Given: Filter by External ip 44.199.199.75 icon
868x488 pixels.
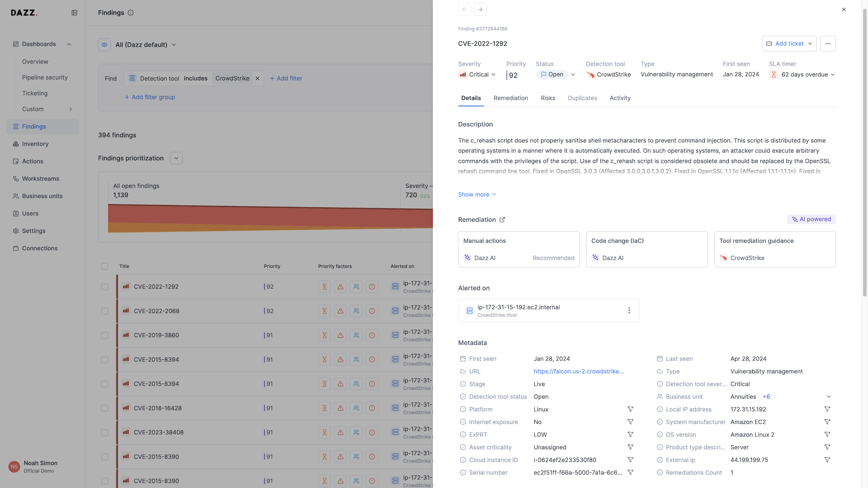Looking at the screenshot, I should pyautogui.click(x=827, y=460).
